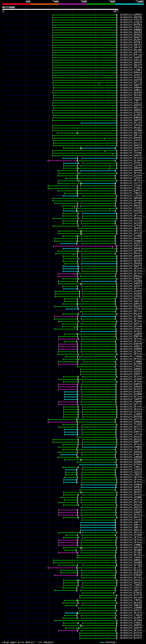Select the UniRef100_A3KLL4 hit label

tap(131, 103)
